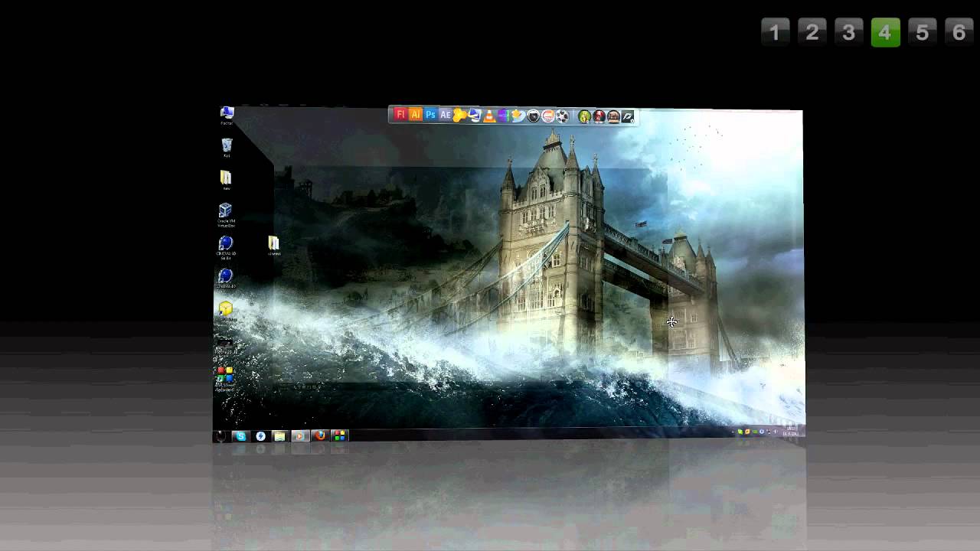This screenshot has height=551, width=980.
Task: Select the lone folder right of icon column
Action: pyautogui.click(x=274, y=246)
